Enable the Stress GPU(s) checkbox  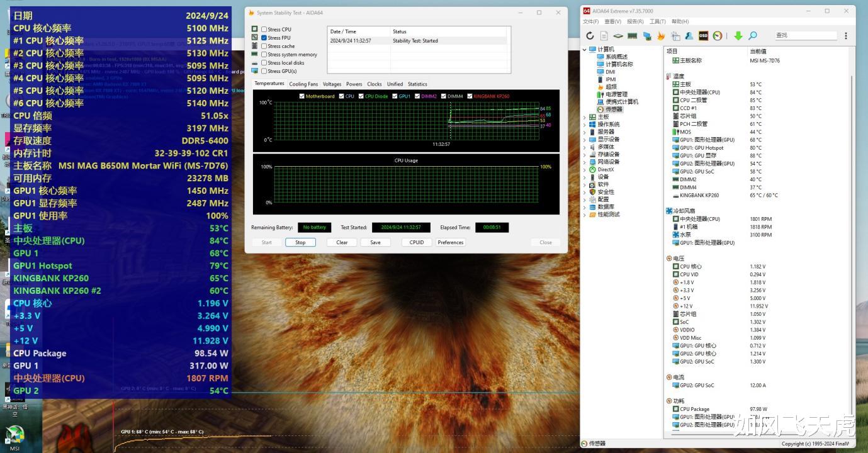click(x=264, y=71)
